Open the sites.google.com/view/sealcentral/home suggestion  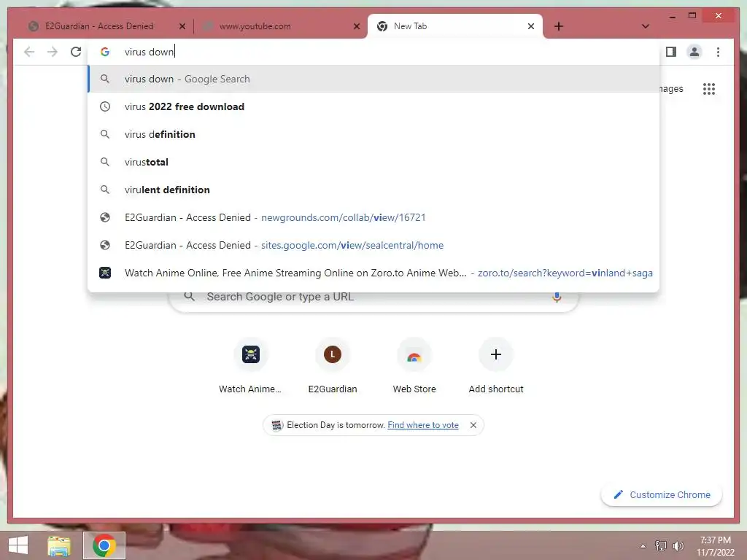coord(374,245)
